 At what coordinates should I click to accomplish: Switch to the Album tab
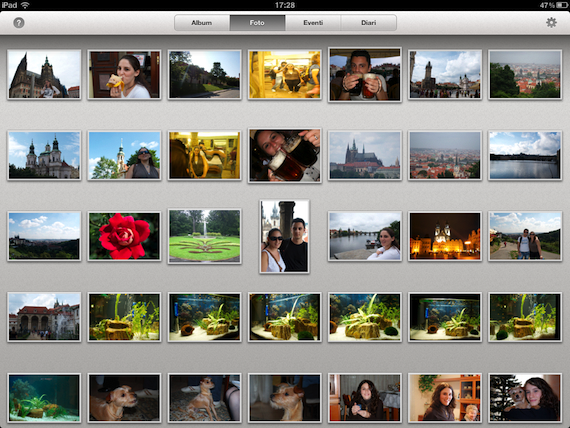click(202, 23)
